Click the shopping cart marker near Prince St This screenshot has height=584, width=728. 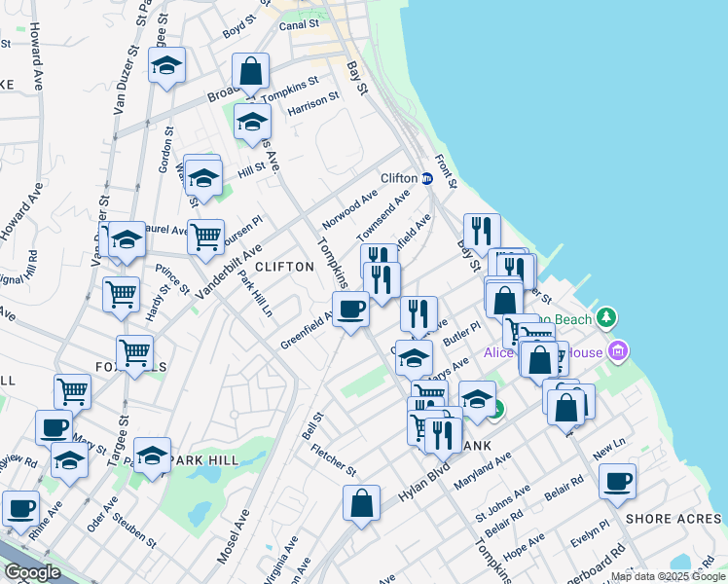pos(121,294)
